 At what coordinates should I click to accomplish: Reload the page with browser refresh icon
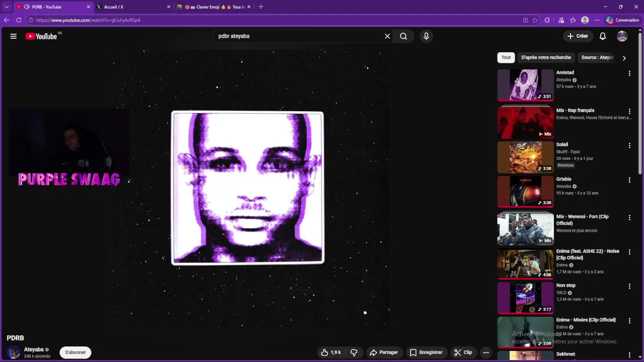click(19, 20)
